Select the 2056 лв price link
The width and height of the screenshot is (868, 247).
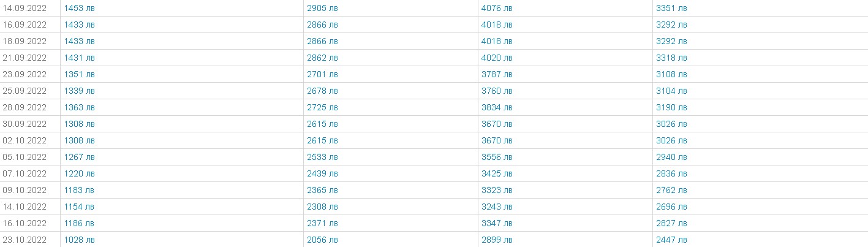point(322,240)
